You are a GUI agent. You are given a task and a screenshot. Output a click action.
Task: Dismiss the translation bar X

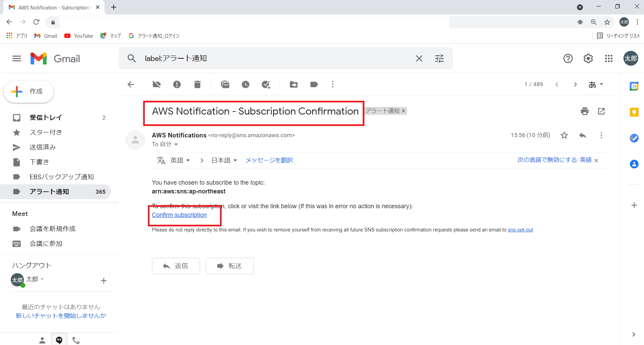[597, 161]
